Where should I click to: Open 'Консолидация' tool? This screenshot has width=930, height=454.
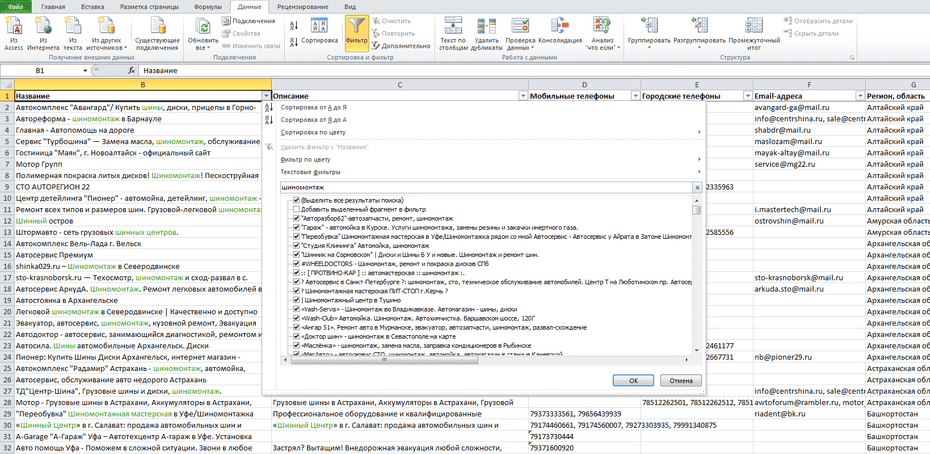point(560,33)
